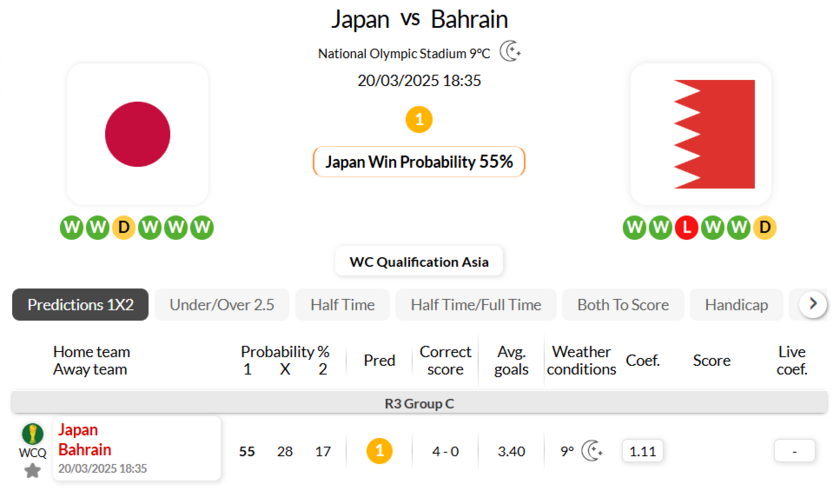The width and height of the screenshot is (840, 504).
Task: Click the WCQ trophy league icon
Action: coord(32,434)
